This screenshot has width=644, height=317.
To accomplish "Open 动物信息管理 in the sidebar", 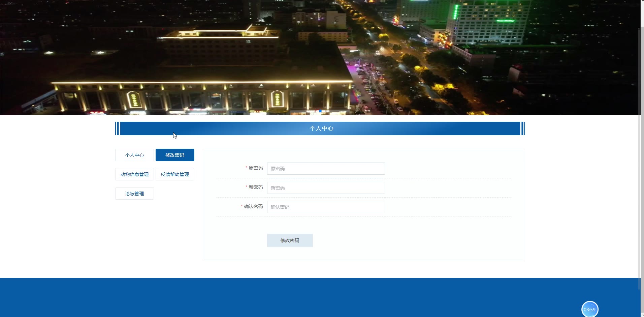I will click(x=134, y=174).
